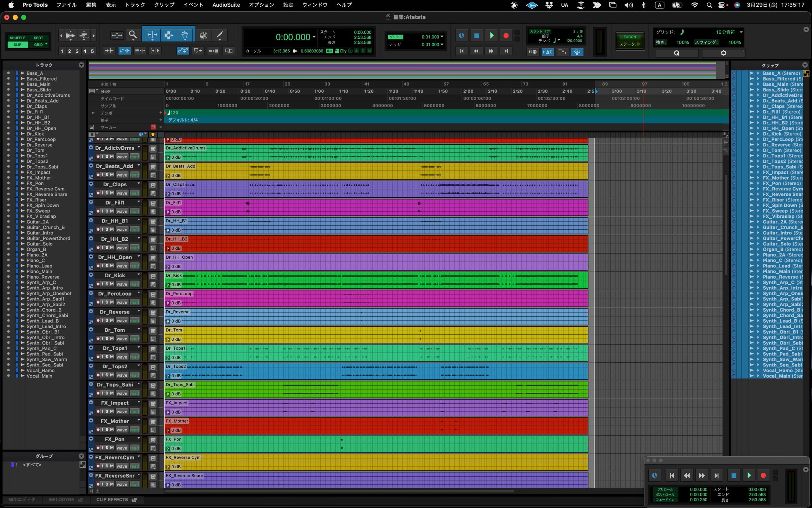Mute the Dr_Claps track
Viewport: 812px width, 508px height.
click(x=112, y=193)
